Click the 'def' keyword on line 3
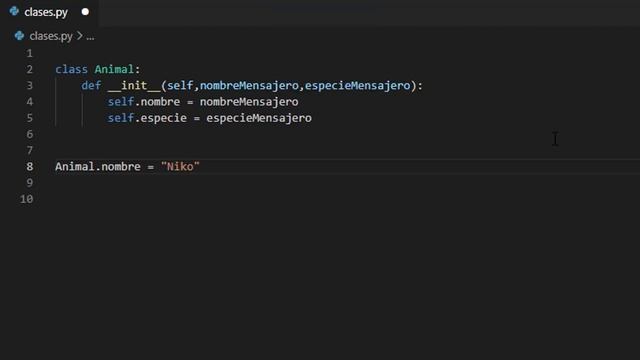Image resolution: width=640 pixels, height=360 pixels. click(91, 86)
